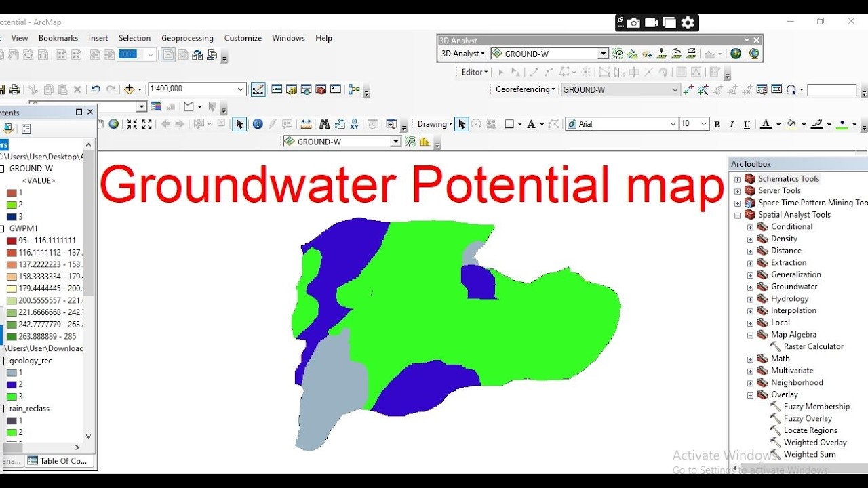Click the Font Color button
The image size is (868, 488).
[766, 124]
